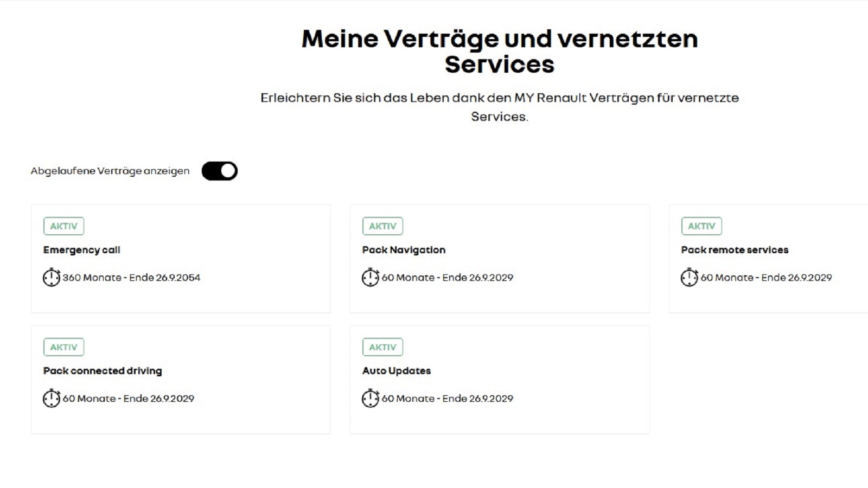Open the Emergency call contract title

point(82,250)
